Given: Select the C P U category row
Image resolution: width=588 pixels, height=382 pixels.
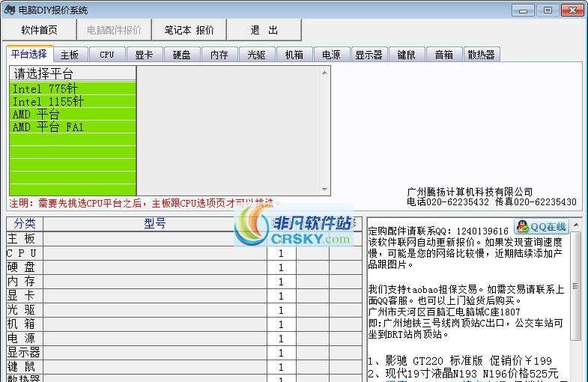Looking at the screenshot, I should click(25, 253).
